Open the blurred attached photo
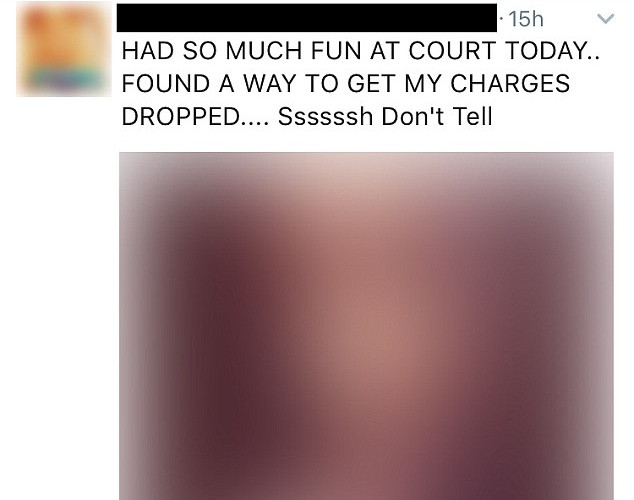634x500 pixels. [366, 326]
